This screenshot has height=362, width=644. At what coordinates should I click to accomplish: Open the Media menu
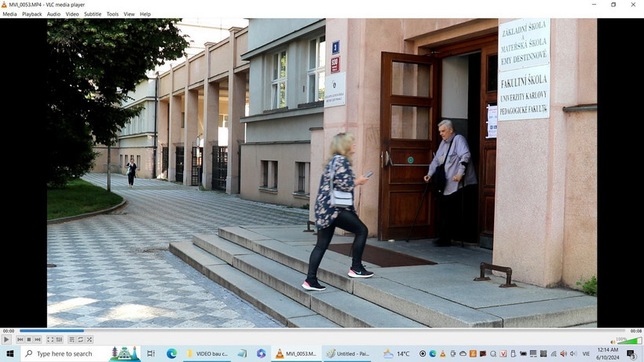click(9, 14)
